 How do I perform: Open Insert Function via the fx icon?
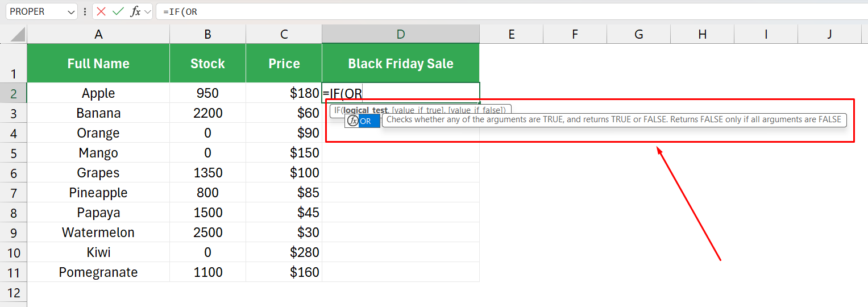135,11
